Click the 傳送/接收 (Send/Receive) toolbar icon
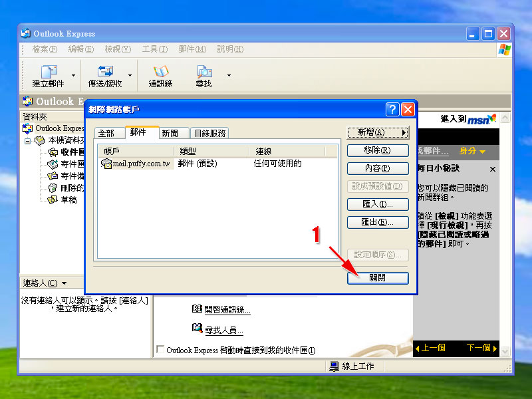The image size is (532, 399). pos(105,72)
